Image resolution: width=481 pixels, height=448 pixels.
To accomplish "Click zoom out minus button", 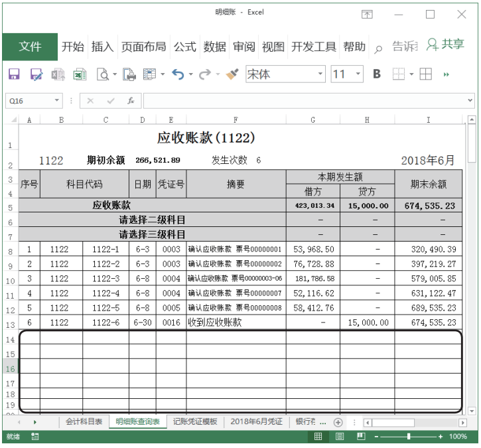I will point(376,436).
